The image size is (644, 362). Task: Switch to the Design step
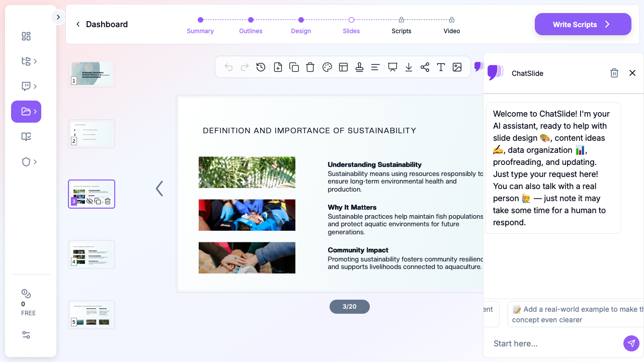click(x=301, y=25)
